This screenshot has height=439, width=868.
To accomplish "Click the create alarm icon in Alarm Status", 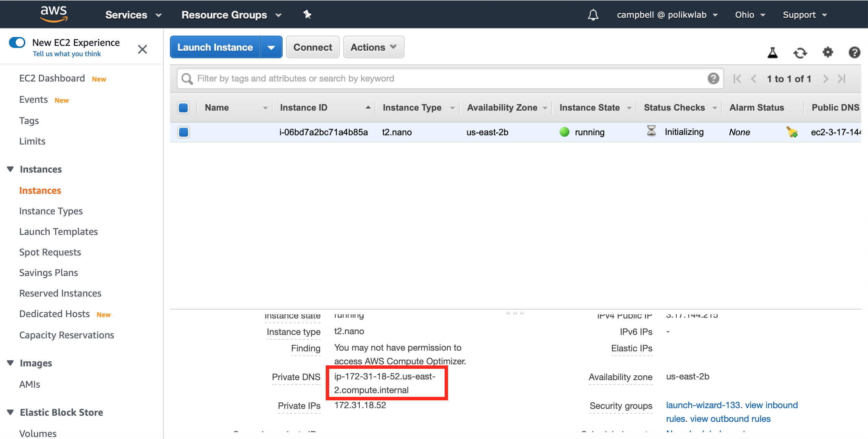I will pyautogui.click(x=792, y=132).
